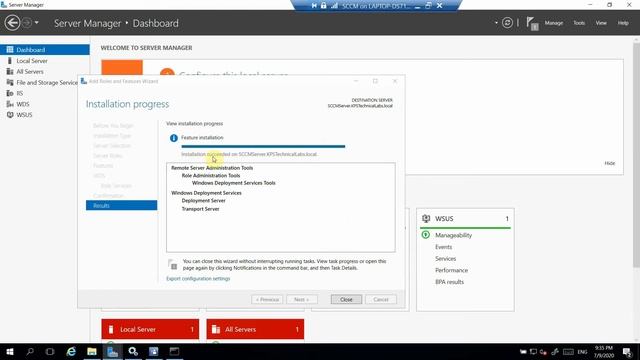Launch Internet Explorer from the taskbar

click(x=71, y=351)
